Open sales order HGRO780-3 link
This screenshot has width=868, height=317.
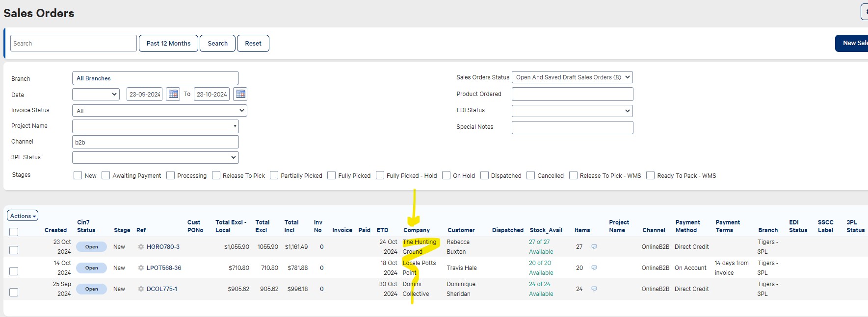click(x=163, y=247)
